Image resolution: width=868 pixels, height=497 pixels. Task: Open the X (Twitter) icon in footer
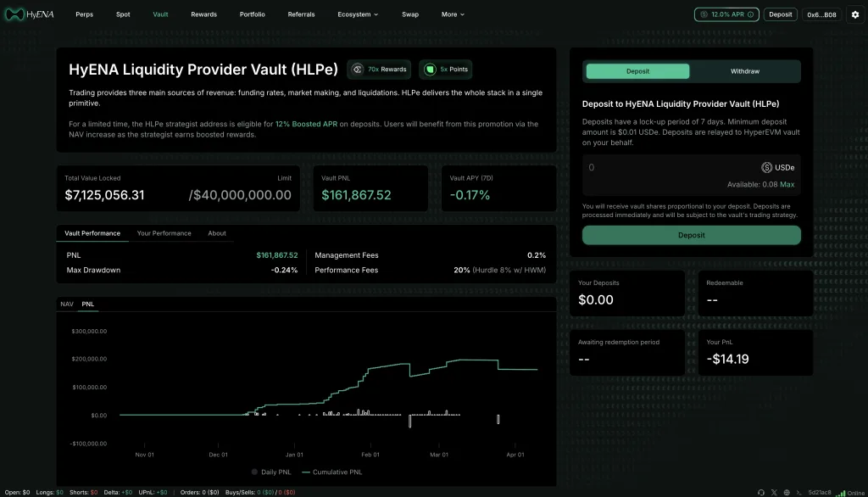pos(774,493)
